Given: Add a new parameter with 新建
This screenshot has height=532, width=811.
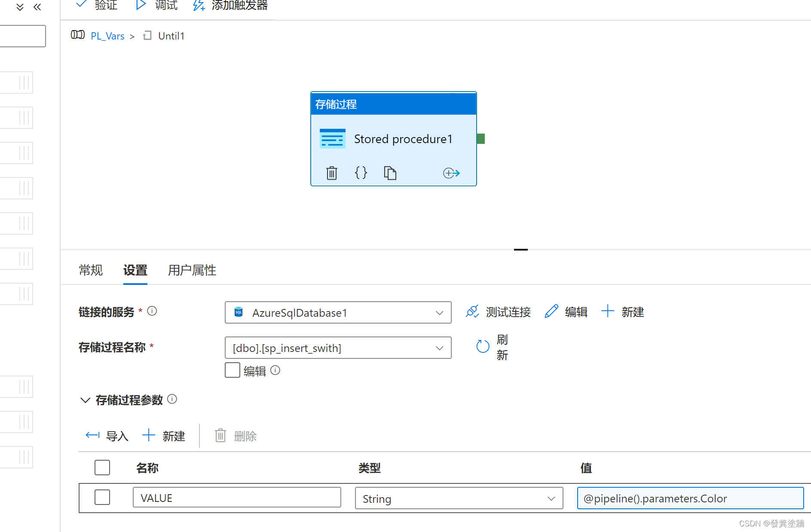Looking at the screenshot, I should tap(164, 436).
